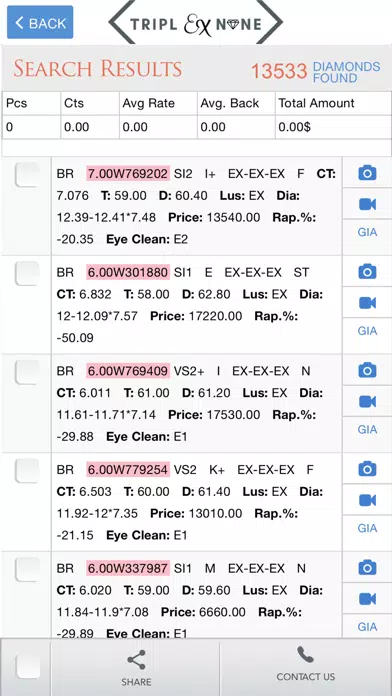The image size is (392, 696).
Task: Tick checkbox for diamond 6.00W769409
Action: pyautogui.click(x=27, y=372)
